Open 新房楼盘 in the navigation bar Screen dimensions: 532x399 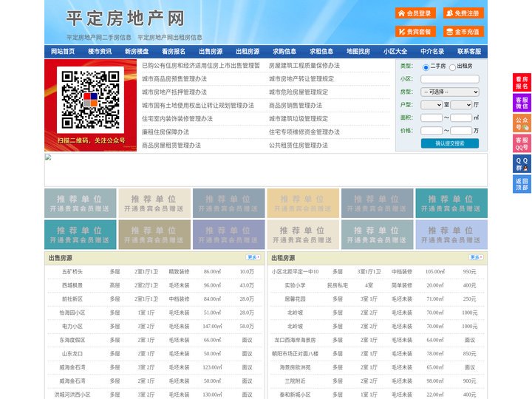(137, 52)
